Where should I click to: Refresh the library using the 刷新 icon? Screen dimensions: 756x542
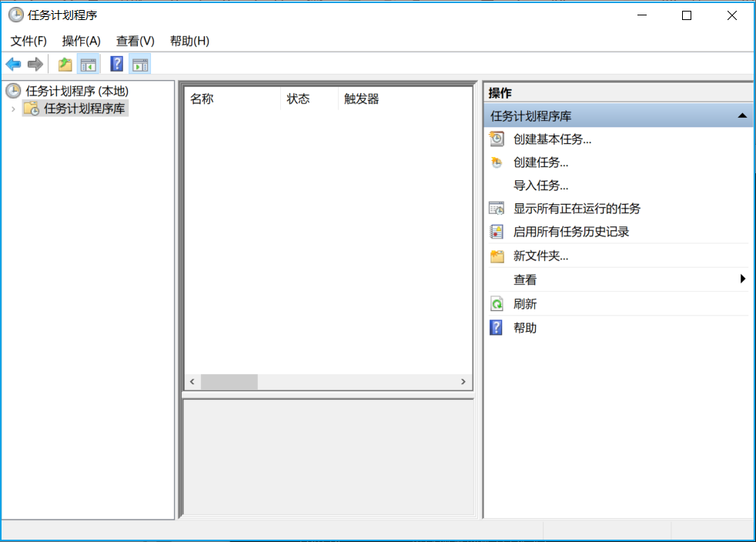coord(497,303)
